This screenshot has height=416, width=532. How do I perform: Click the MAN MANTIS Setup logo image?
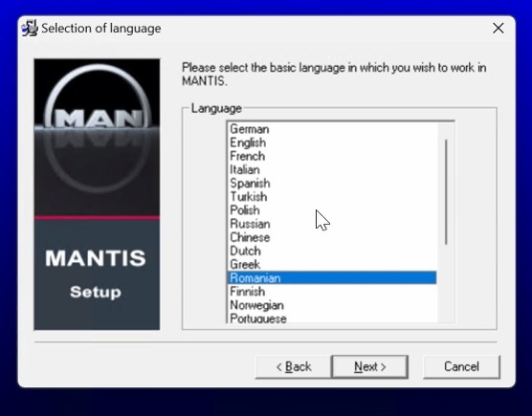click(x=97, y=194)
